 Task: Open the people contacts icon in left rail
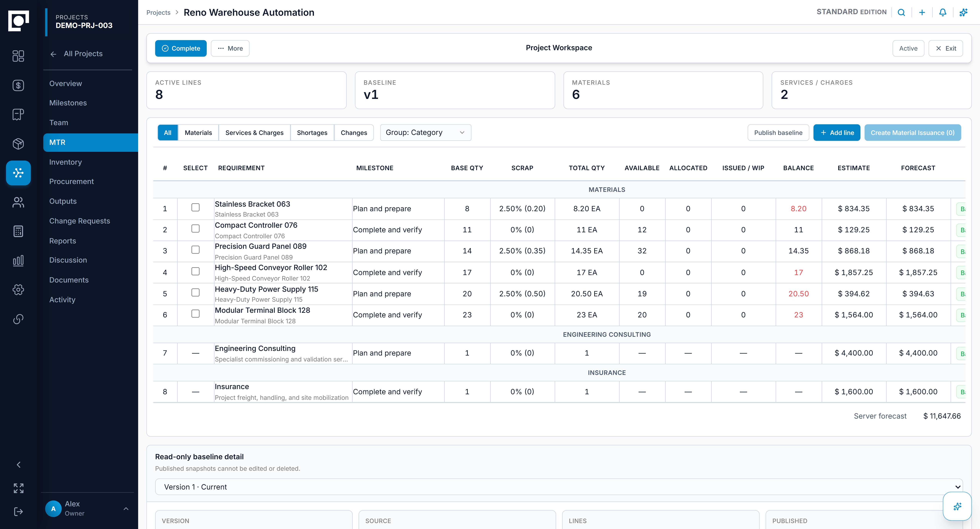coord(18,202)
